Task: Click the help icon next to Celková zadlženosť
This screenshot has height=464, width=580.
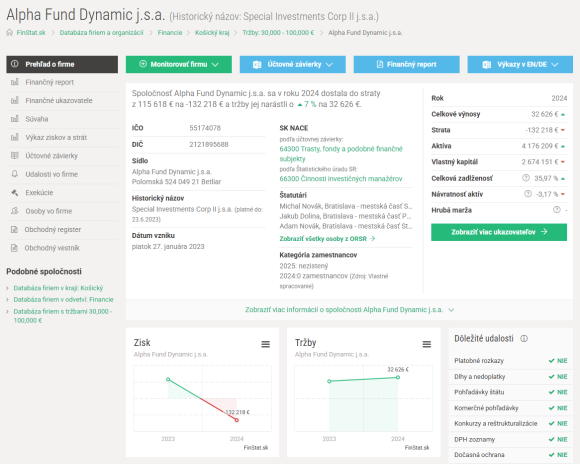Action: [x=526, y=178]
